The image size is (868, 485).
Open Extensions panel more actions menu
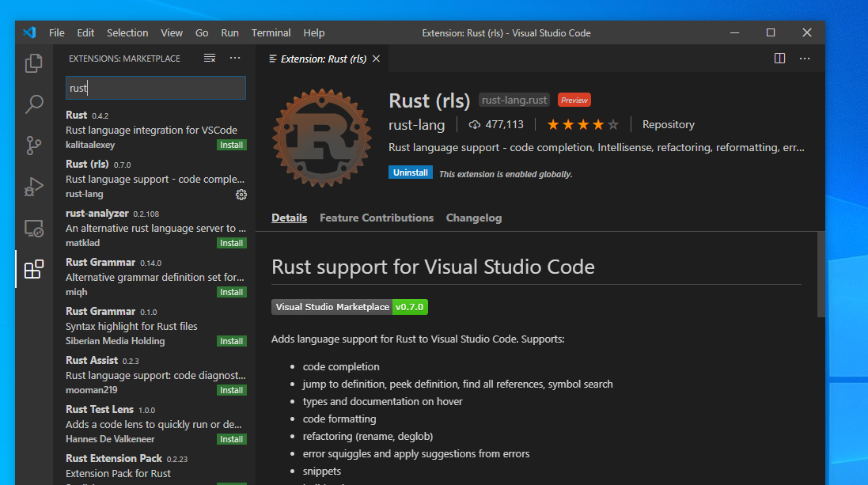[x=235, y=58]
